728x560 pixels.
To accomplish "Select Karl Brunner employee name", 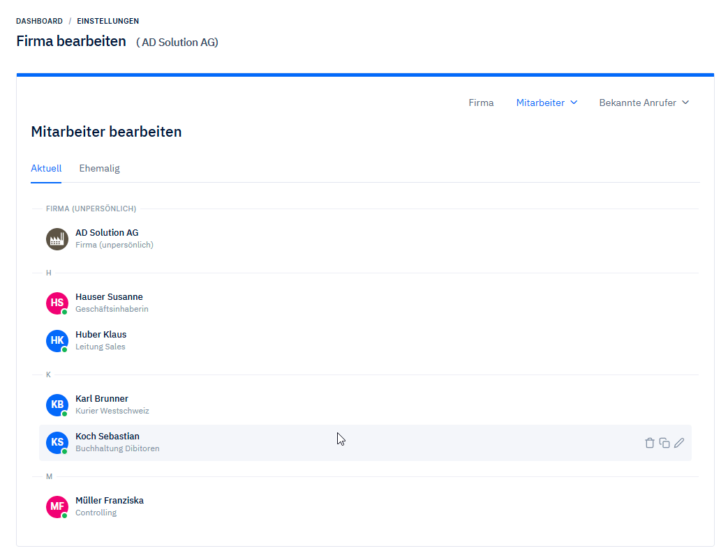I will [x=102, y=399].
